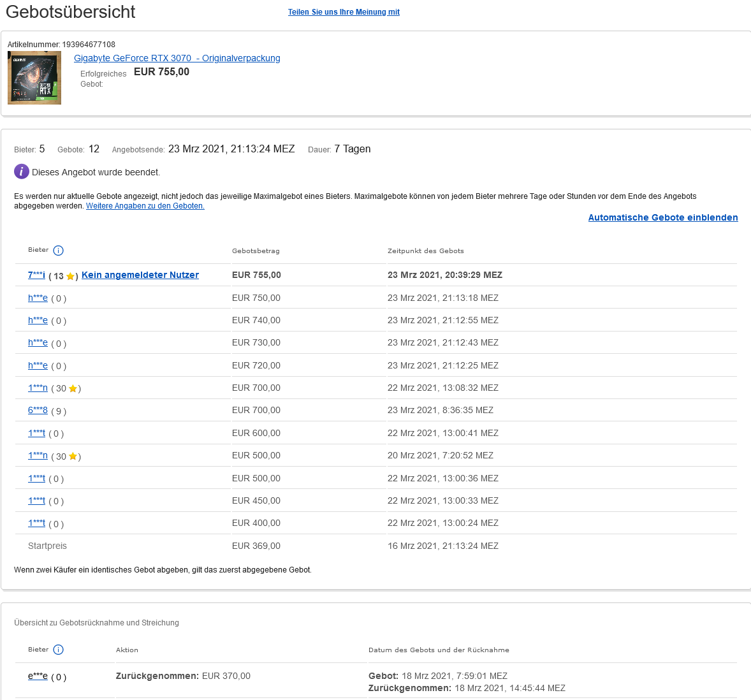The height and width of the screenshot is (700, 751).
Task: Click the star beside 1***n in the EUR 500,00 row
Action: (73, 456)
